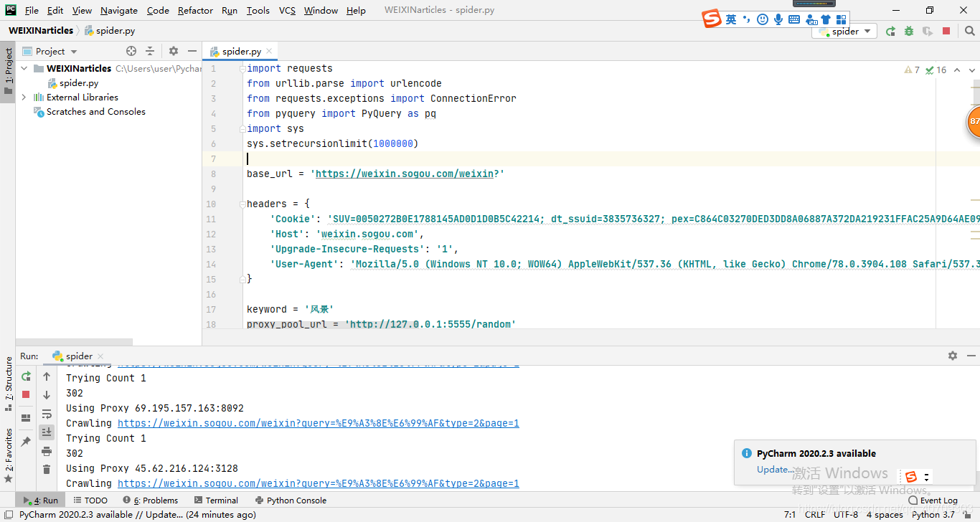Click the Debug bug icon in toolbar

[909, 31]
